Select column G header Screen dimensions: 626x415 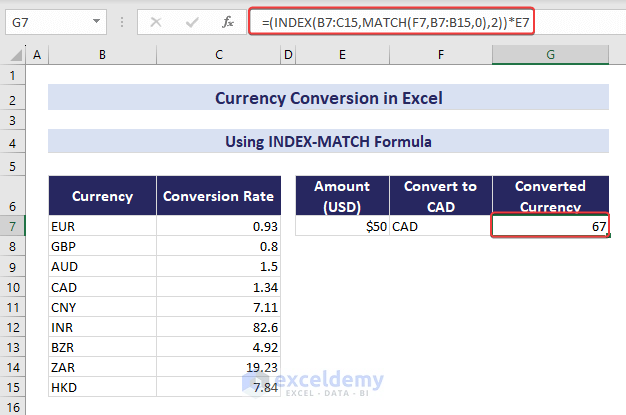coord(550,55)
